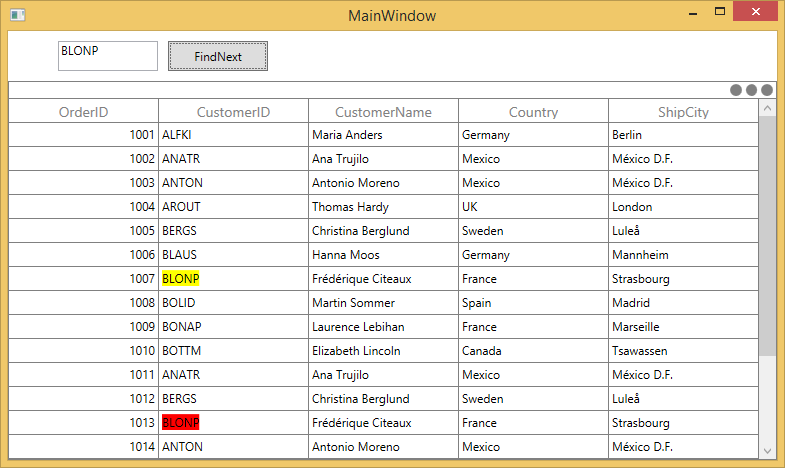Select Frédérique Citeaux in row 1013

tap(383, 423)
